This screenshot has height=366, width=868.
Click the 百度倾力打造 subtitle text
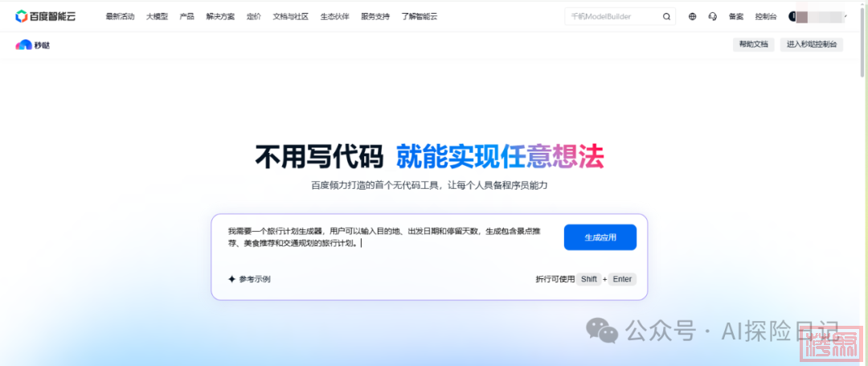point(429,186)
